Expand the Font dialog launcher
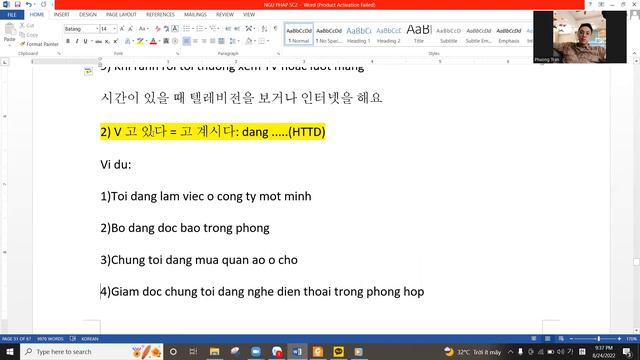The height and width of the screenshot is (360, 640). [x=177, y=53]
